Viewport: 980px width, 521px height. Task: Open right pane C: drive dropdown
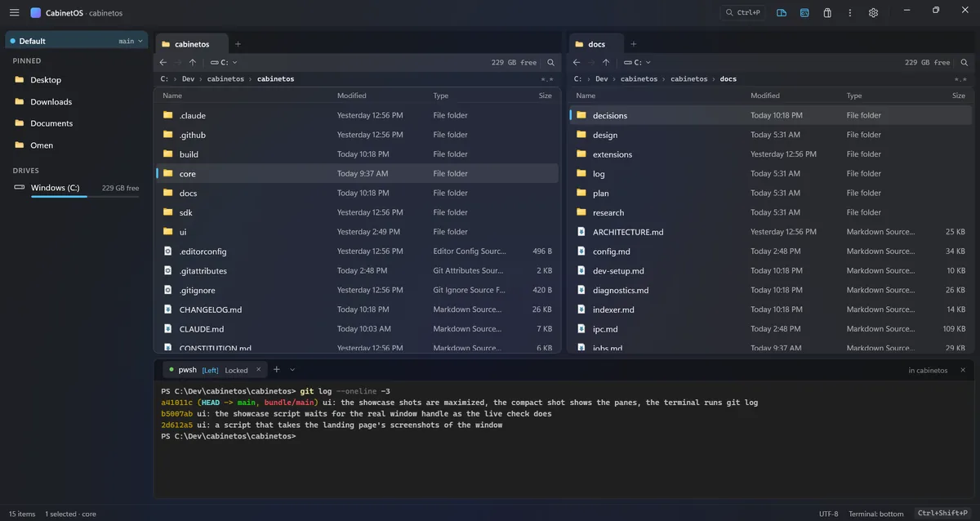637,62
